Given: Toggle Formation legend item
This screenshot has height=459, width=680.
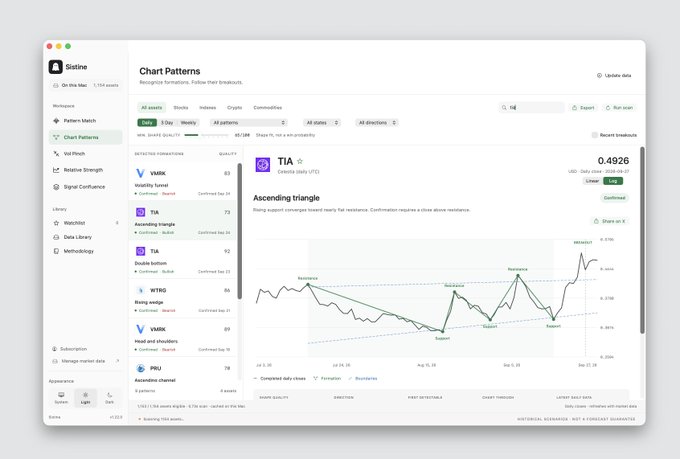Looking at the screenshot, I should (x=327, y=379).
